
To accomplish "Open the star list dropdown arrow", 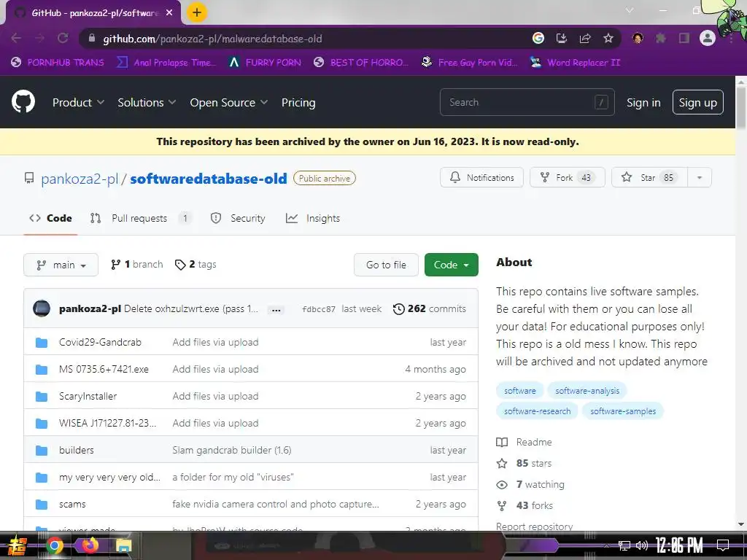I will [x=700, y=178].
